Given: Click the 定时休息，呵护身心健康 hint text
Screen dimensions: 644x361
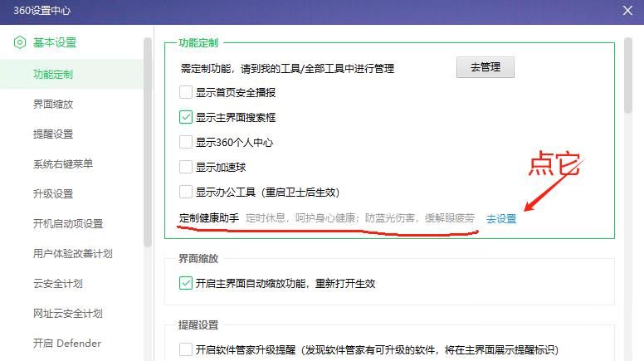Looking at the screenshot, I should (x=360, y=218).
